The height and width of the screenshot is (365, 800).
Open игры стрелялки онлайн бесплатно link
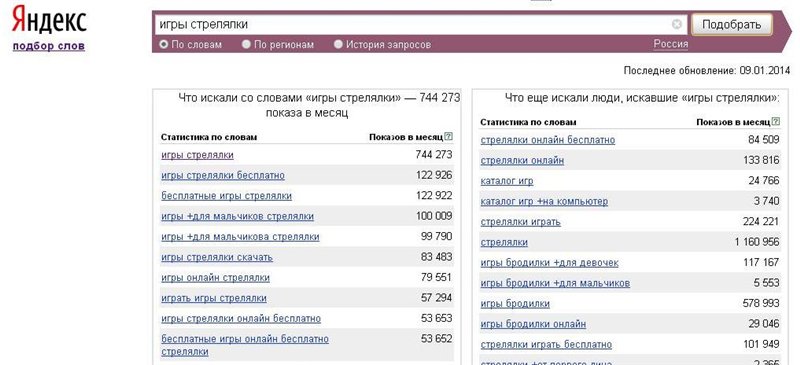click(x=241, y=319)
